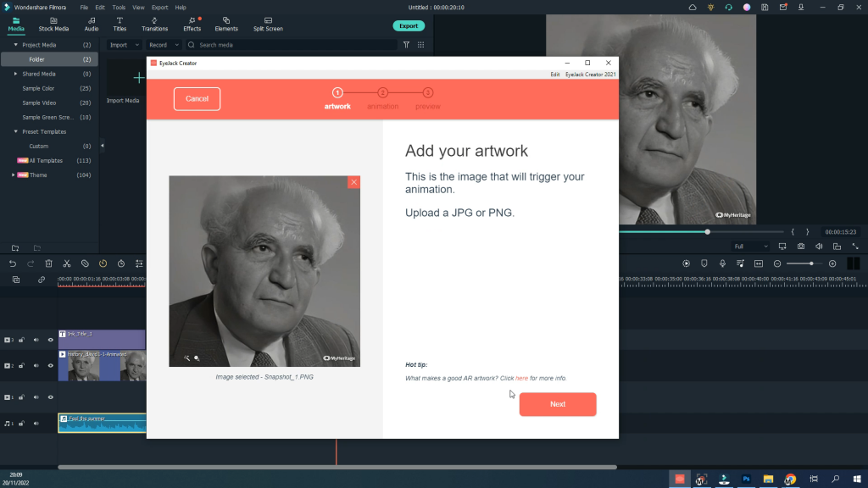Click the zoom to fit timeline icon
This screenshot has width=868, height=488.
(759, 264)
